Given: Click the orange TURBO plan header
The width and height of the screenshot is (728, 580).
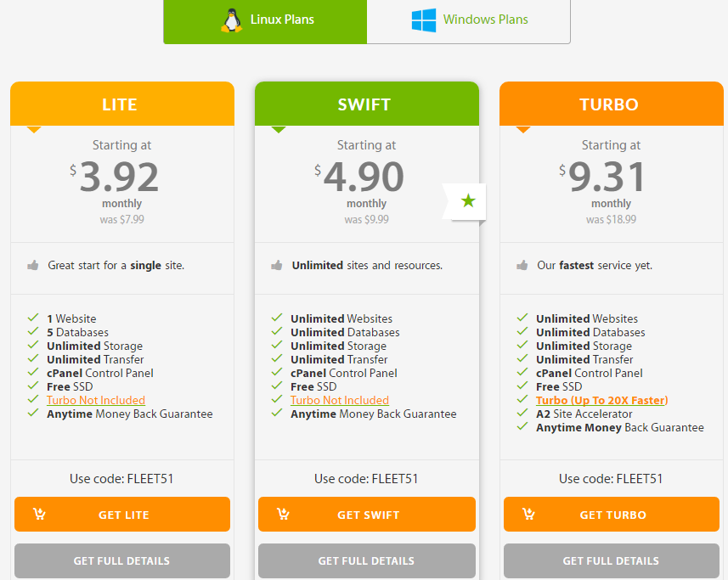Looking at the screenshot, I should click(611, 104).
